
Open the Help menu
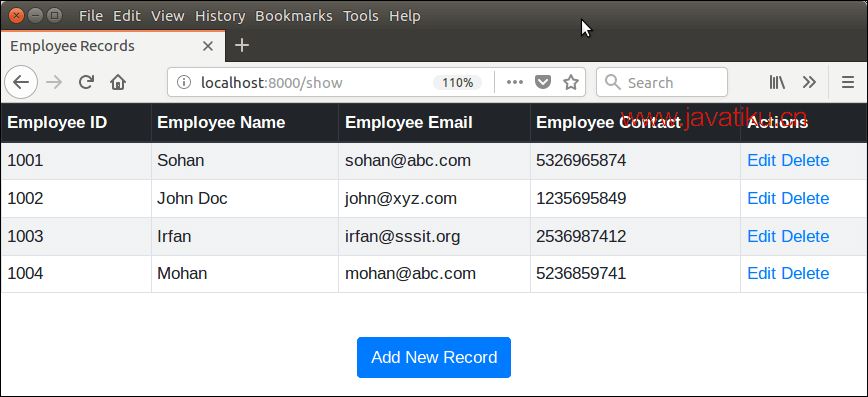[x=405, y=16]
